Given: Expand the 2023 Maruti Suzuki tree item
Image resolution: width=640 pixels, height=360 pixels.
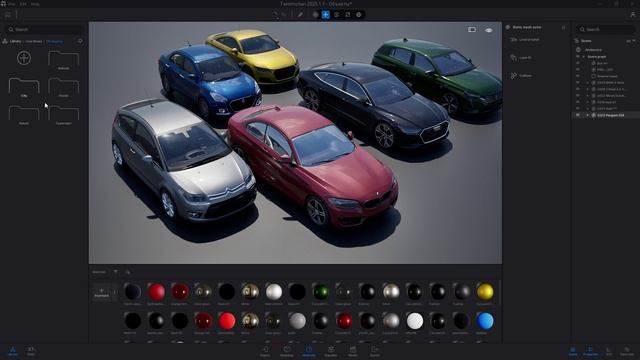Looking at the screenshot, I should (588, 96).
